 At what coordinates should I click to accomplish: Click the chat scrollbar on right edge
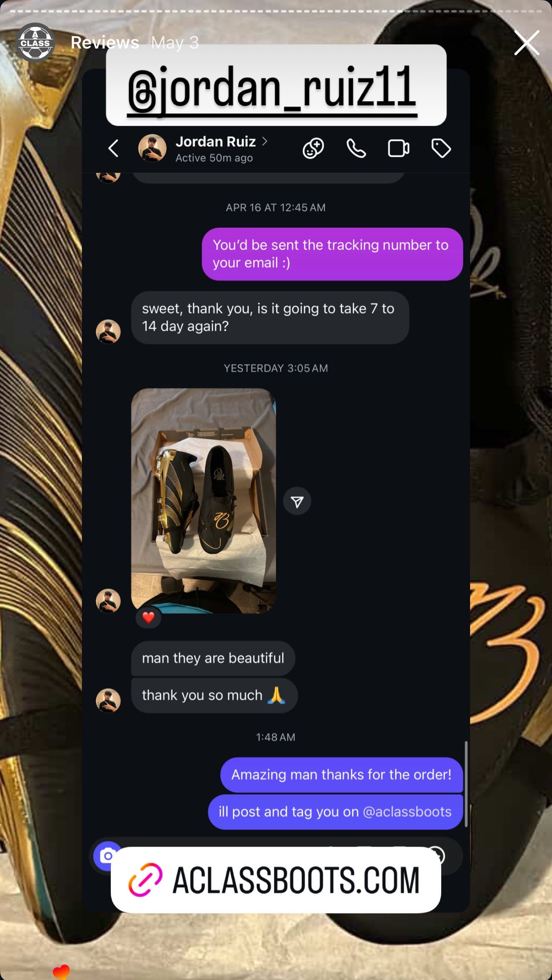466,784
